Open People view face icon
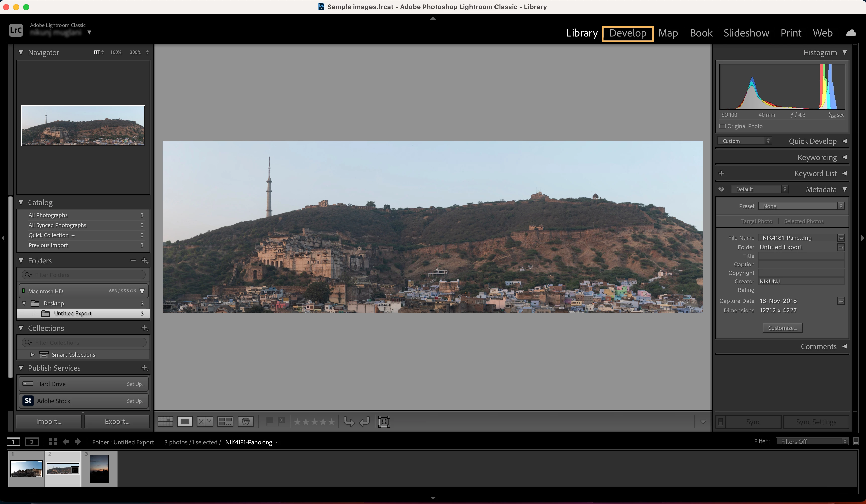The width and height of the screenshot is (866, 504). tap(246, 422)
